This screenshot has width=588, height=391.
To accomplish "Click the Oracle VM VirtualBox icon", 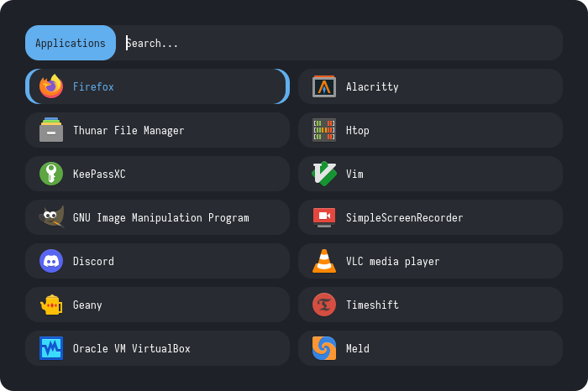I will (51, 348).
